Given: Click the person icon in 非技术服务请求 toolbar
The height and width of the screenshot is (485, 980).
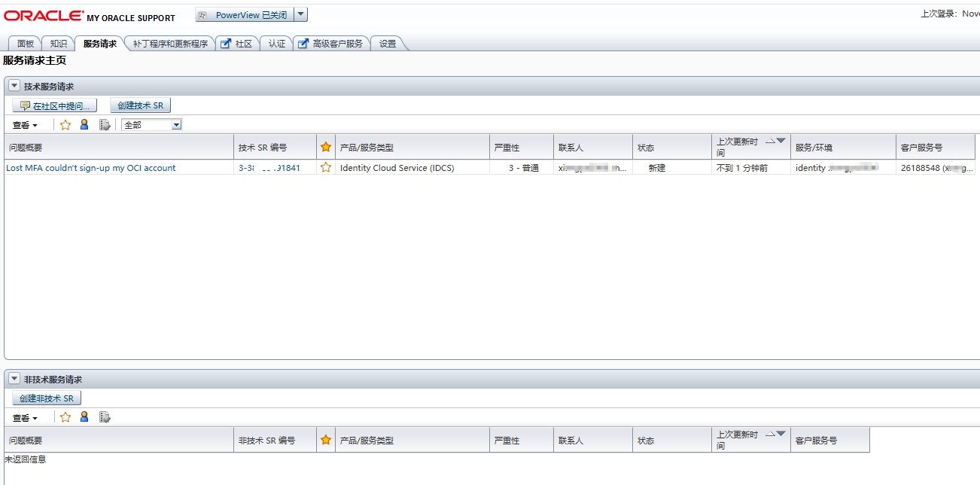Looking at the screenshot, I should [84, 417].
